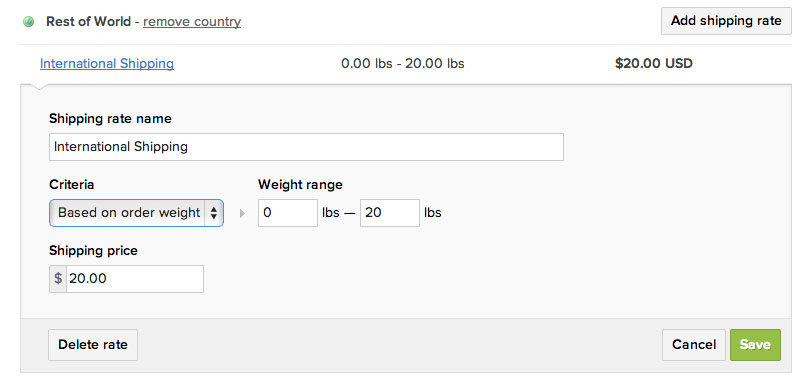This screenshot has width=801, height=385.
Task: Click the green globe icon beside Rest of World
Action: pyautogui.click(x=29, y=22)
